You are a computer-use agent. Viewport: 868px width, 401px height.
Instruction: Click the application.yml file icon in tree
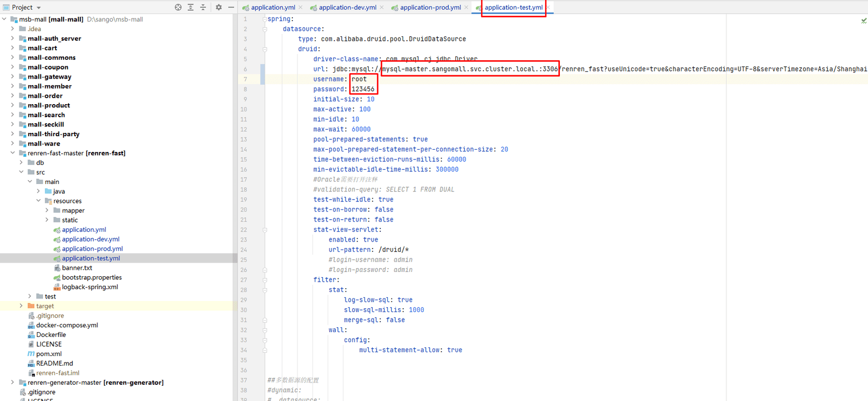[x=57, y=230]
